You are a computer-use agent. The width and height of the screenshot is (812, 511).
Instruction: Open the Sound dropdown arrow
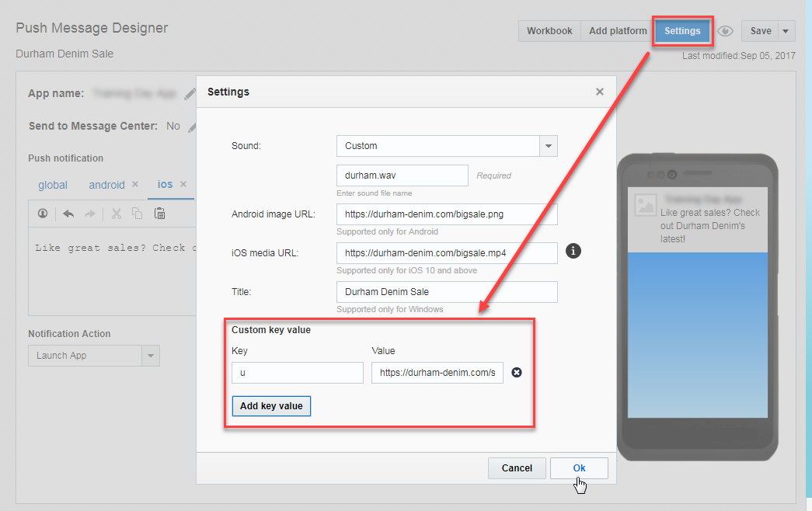point(549,146)
